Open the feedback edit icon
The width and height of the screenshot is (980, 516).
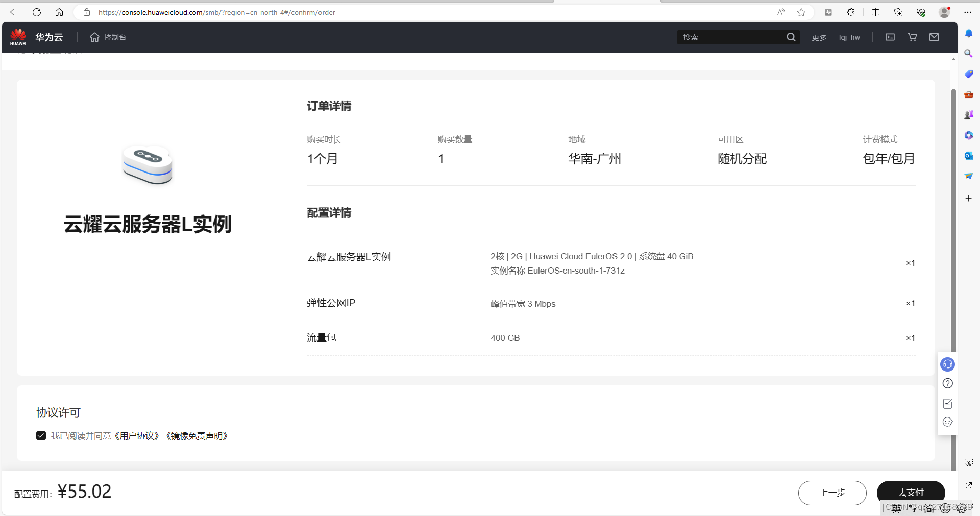click(x=948, y=403)
